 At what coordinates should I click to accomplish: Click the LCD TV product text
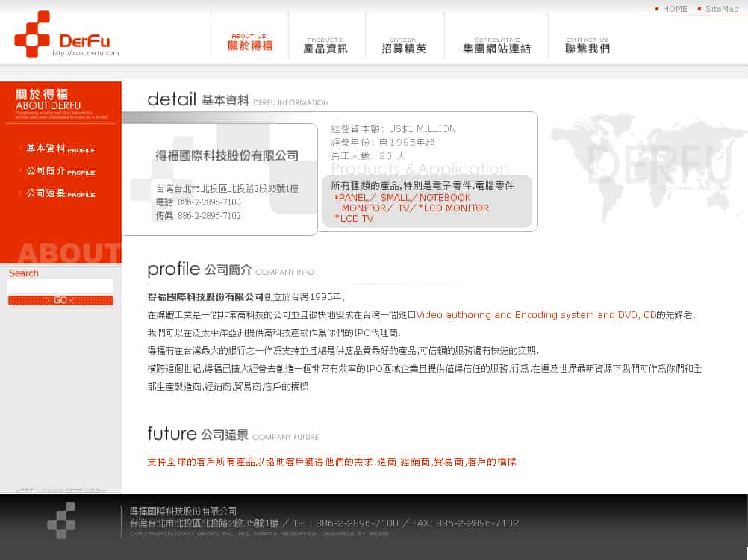[x=354, y=219]
